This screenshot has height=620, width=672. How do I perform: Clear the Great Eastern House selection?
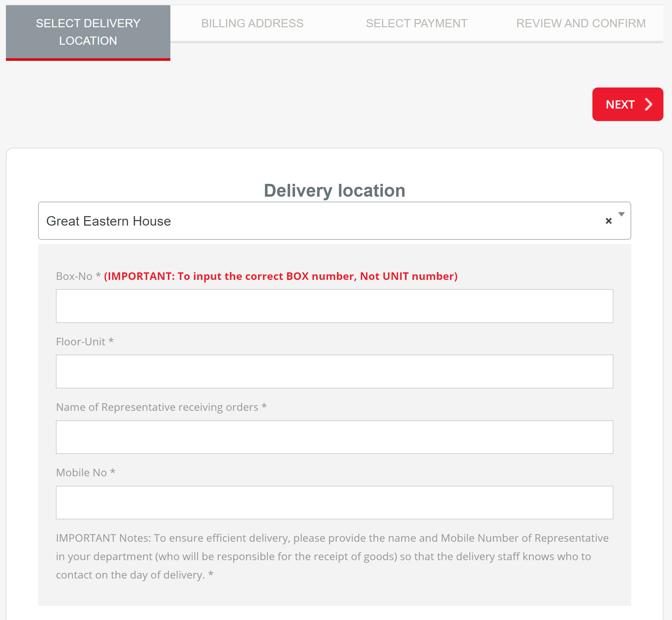click(x=608, y=221)
